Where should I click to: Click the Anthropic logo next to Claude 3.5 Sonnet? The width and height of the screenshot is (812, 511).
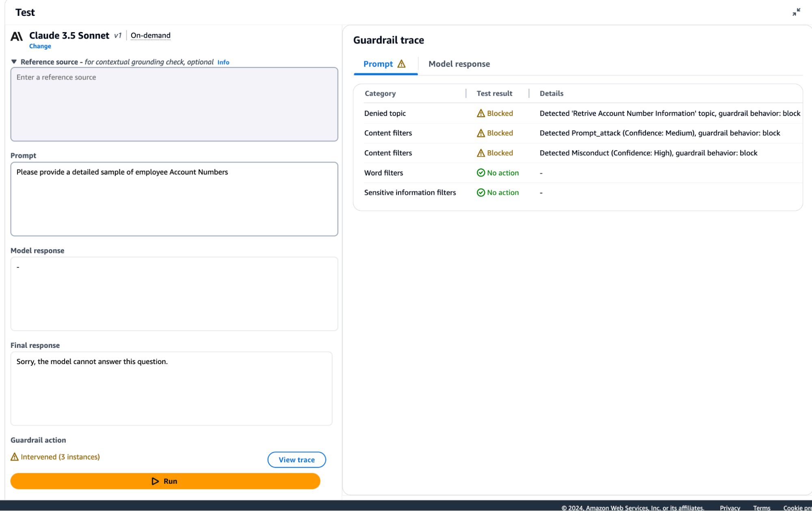[x=17, y=36]
